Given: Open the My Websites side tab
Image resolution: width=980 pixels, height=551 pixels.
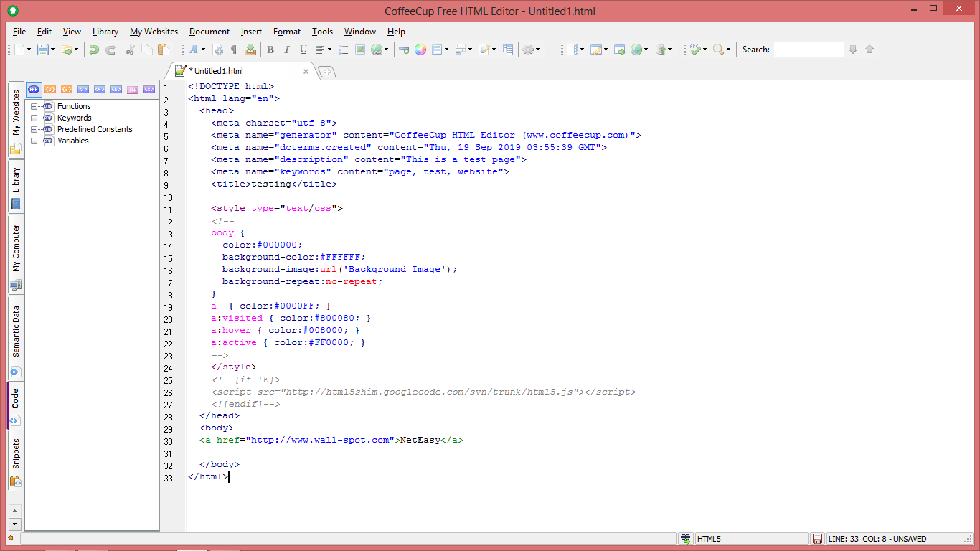Looking at the screenshot, I should tap(16, 120).
